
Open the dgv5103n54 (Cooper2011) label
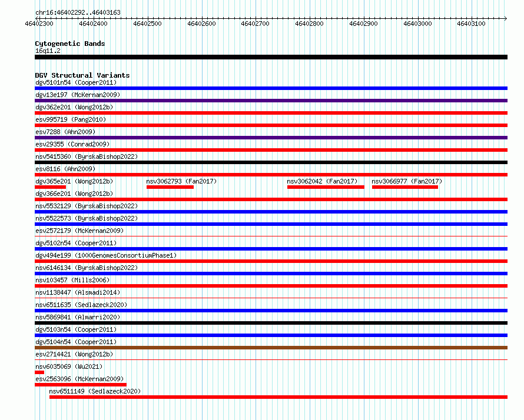[x=76, y=329]
